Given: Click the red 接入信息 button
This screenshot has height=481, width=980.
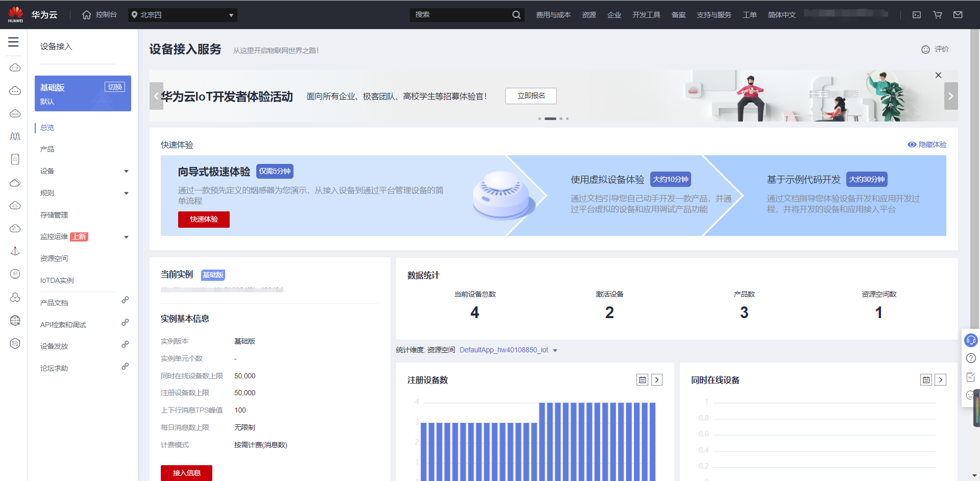Looking at the screenshot, I should (186, 473).
